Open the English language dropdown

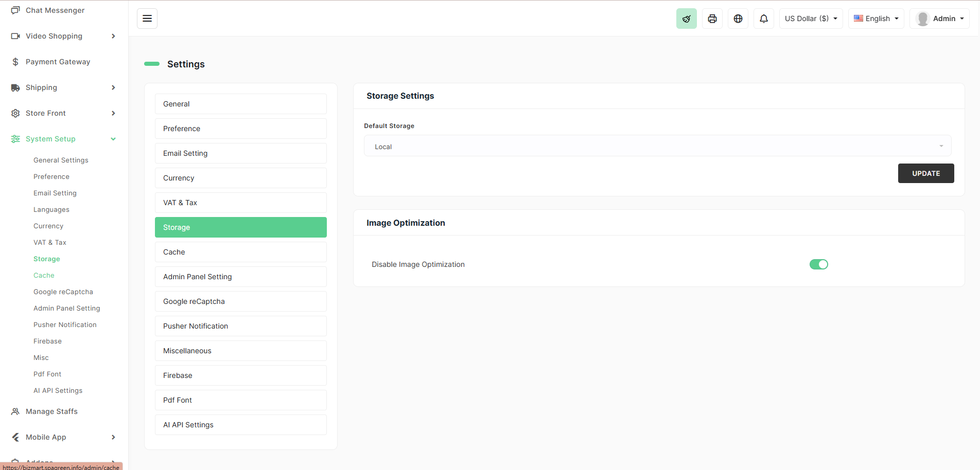(x=876, y=19)
